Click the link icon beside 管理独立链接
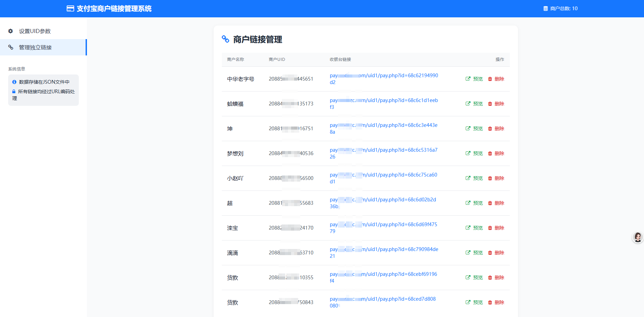 11,47
